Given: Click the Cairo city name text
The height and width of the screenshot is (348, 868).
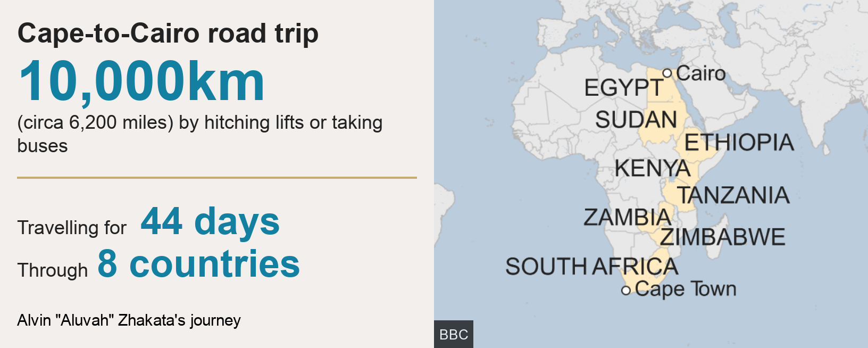Looking at the screenshot, I should [701, 73].
